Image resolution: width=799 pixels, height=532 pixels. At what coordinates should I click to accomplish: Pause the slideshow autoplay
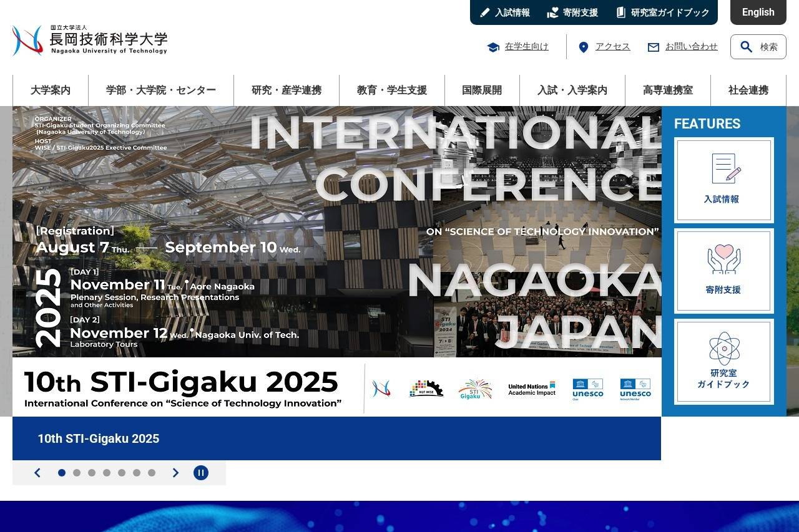(201, 473)
